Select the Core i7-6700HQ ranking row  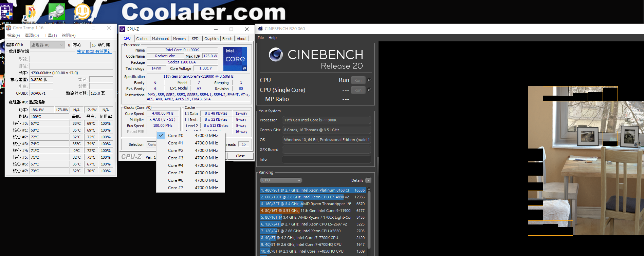[x=313, y=244]
